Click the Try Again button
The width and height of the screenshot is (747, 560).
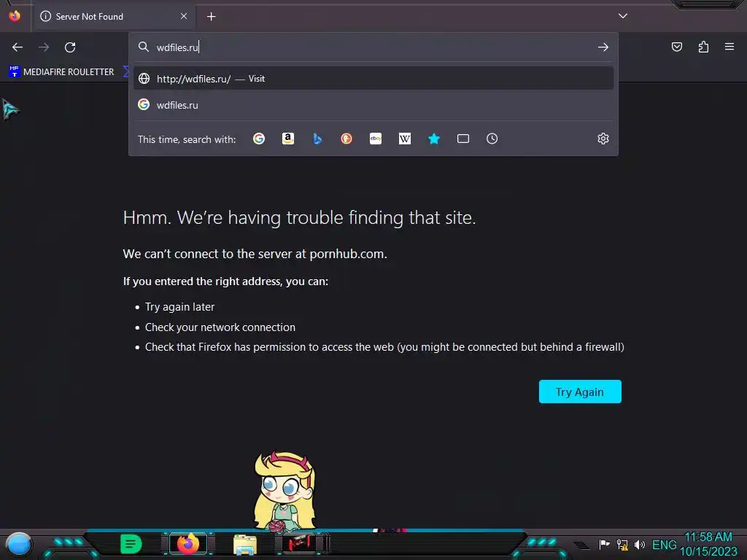[580, 392]
